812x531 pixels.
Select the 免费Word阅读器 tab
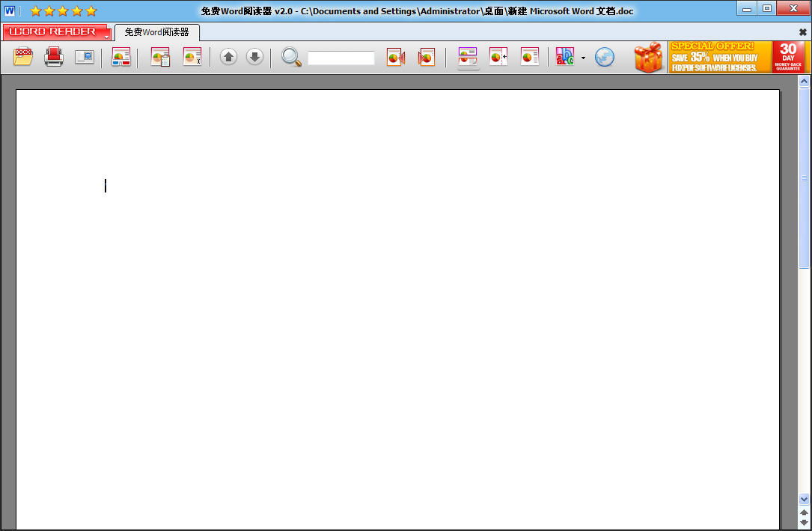point(156,33)
